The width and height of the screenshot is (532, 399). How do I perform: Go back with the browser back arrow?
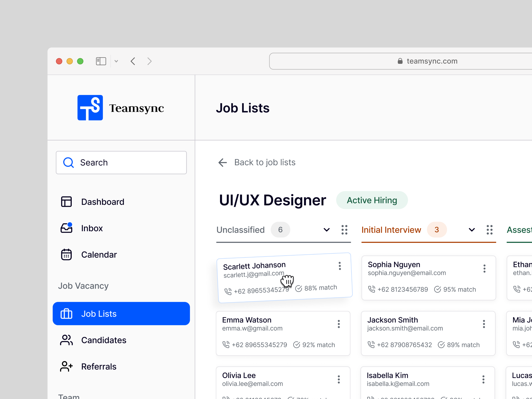click(133, 61)
